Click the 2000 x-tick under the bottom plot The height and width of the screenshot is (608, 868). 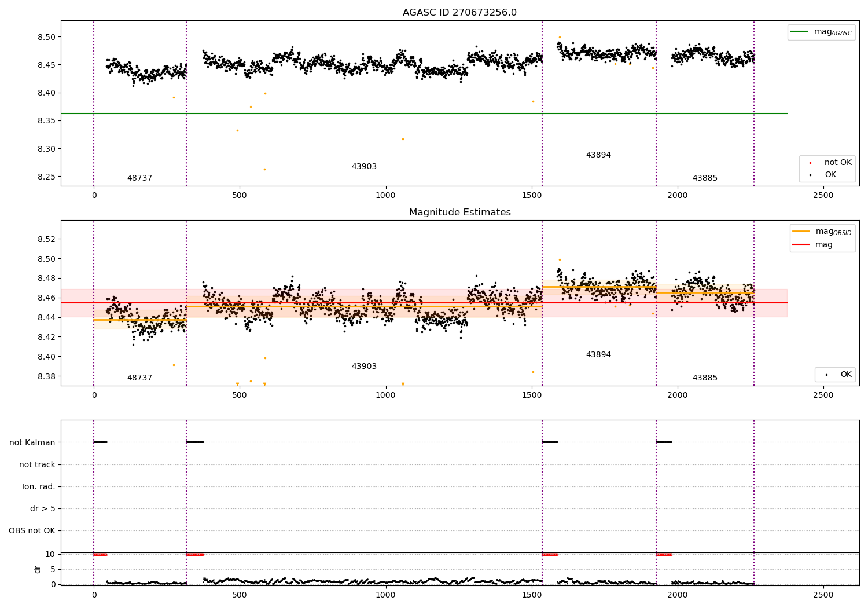click(x=677, y=595)
